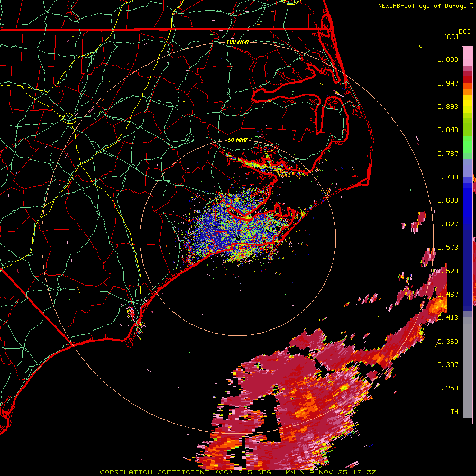
Task: Click the 0.947 value on the CC scale
Action: pyautogui.click(x=448, y=83)
